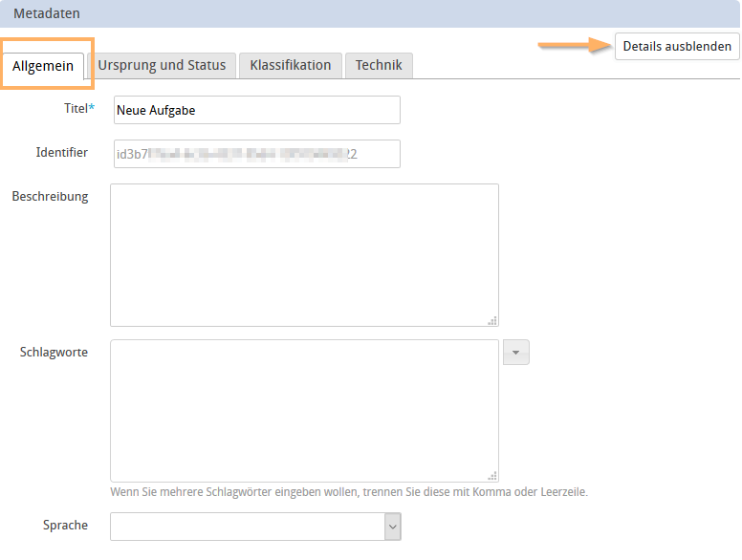The image size is (742, 560).
Task: Click the Schlagworte label
Action: 54,353
